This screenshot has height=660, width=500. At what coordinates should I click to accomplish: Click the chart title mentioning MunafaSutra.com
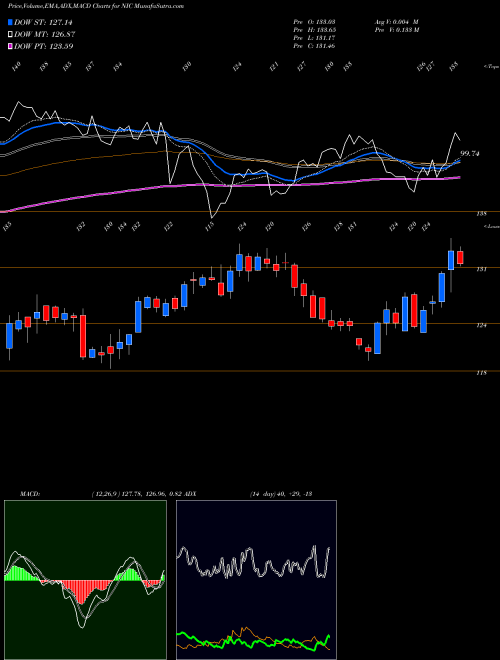click(96, 6)
